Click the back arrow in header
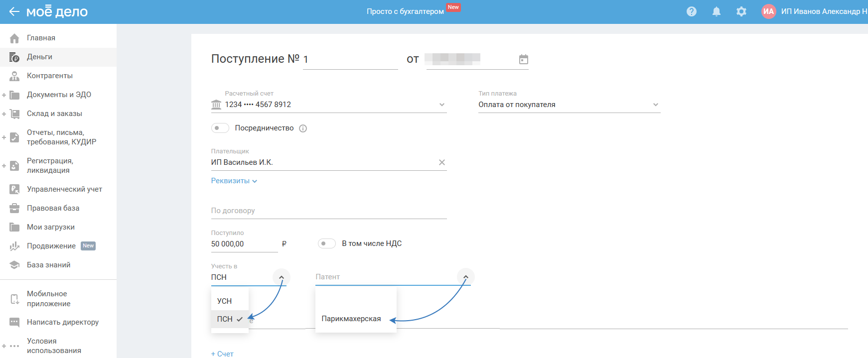The width and height of the screenshot is (868, 358). click(x=14, y=11)
